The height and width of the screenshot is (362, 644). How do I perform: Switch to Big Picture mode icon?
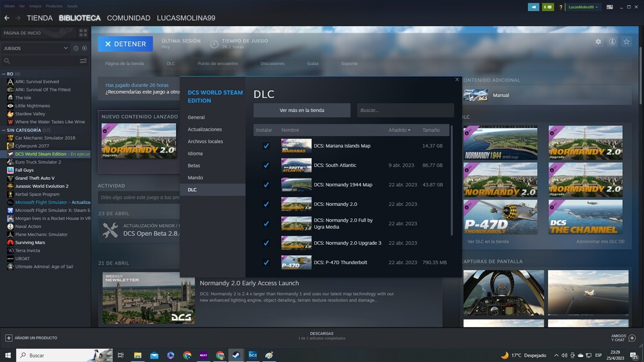click(610, 7)
